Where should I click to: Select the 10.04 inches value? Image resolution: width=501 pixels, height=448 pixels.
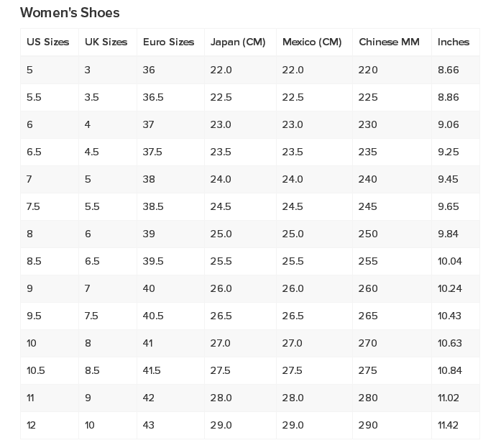450,261
